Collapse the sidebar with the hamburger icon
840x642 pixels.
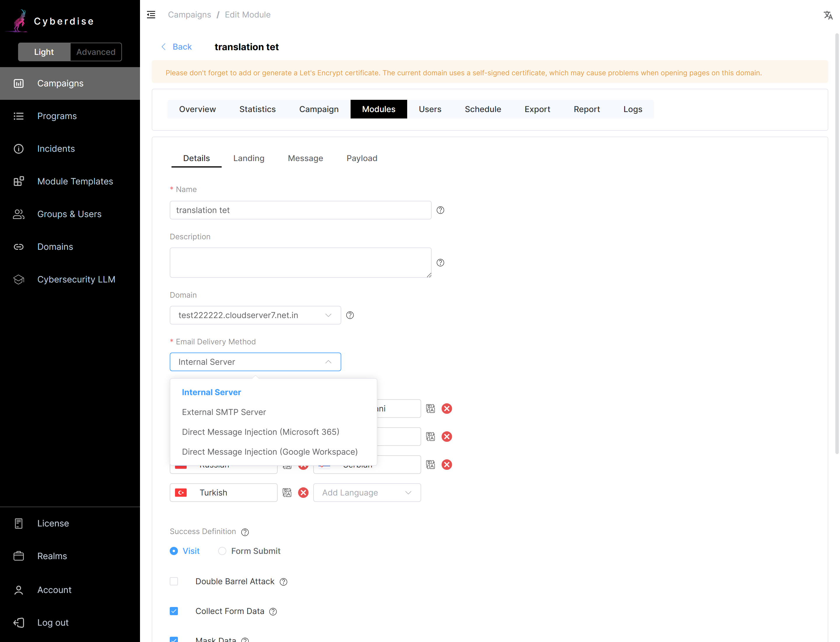[151, 15]
